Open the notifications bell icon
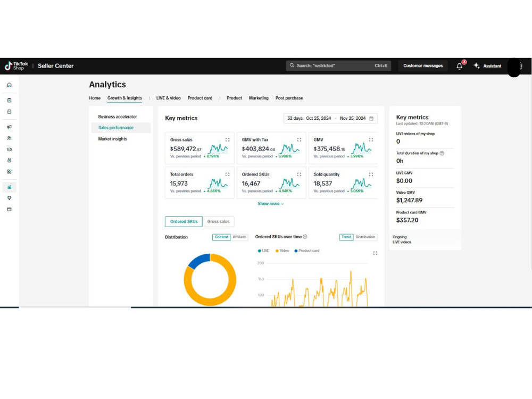The height and width of the screenshot is (399, 532). pyautogui.click(x=460, y=66)
